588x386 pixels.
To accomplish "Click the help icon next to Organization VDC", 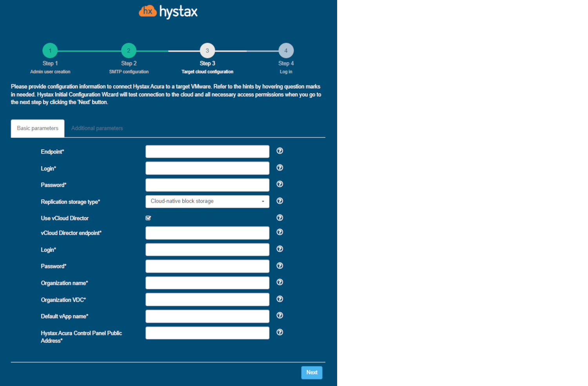I will pyautogui.click(x=279, y=299).
